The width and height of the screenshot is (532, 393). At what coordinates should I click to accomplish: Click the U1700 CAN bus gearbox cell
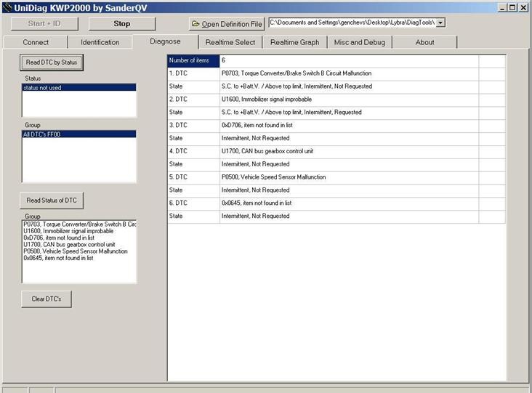coord(348,151)
